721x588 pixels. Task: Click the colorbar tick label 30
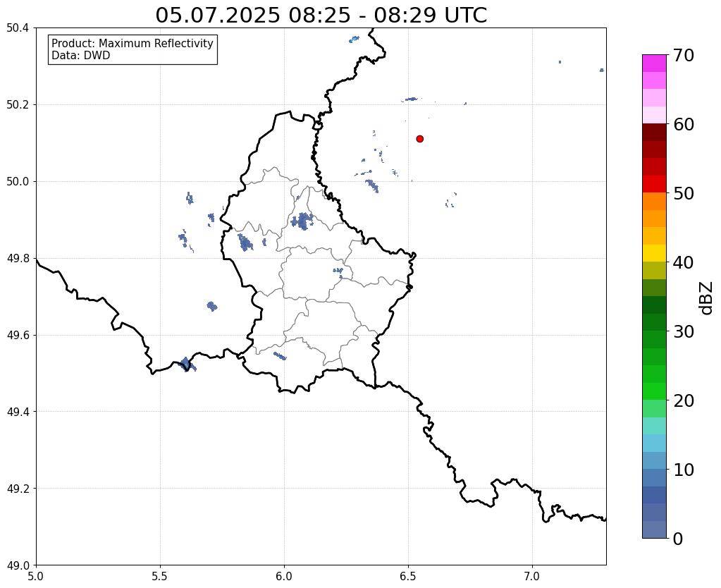pyautogui.click(x=684, y=331)
